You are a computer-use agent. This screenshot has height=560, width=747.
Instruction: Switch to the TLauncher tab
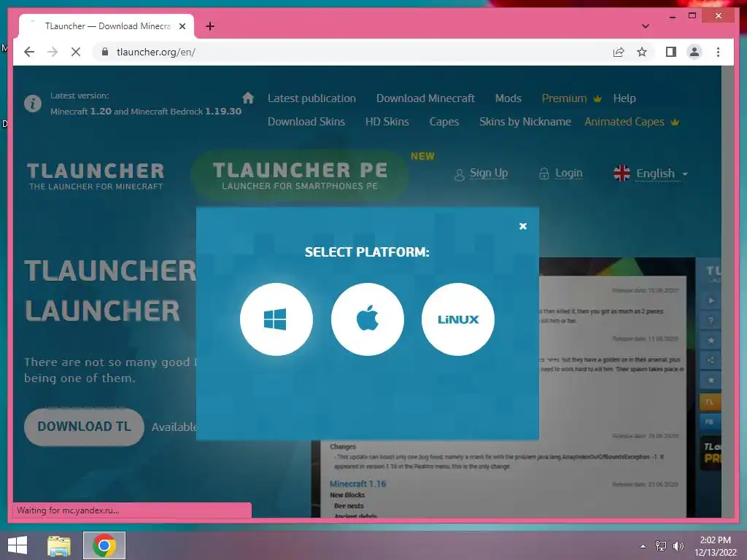[x=107, y=26]
